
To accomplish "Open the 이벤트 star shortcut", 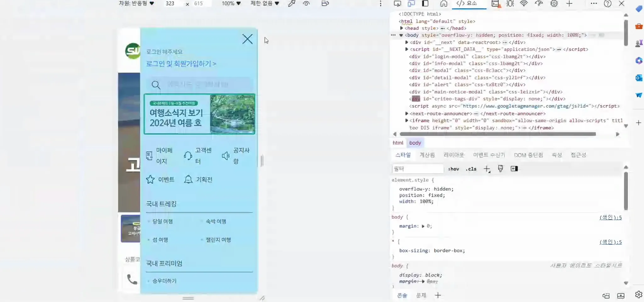I will click(160, 179).
